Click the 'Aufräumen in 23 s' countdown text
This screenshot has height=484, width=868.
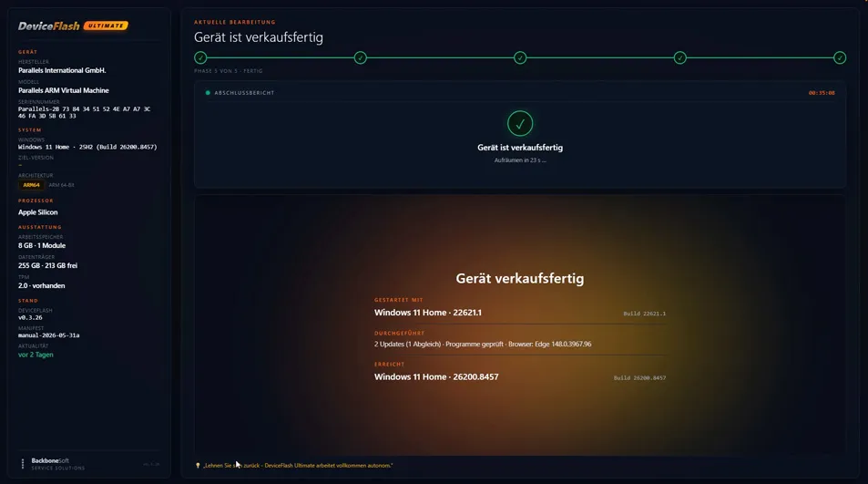(x=520, y=160)
